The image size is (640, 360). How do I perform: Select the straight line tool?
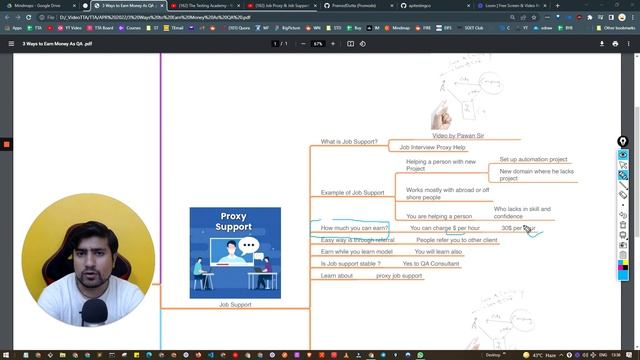coord(623,185)
